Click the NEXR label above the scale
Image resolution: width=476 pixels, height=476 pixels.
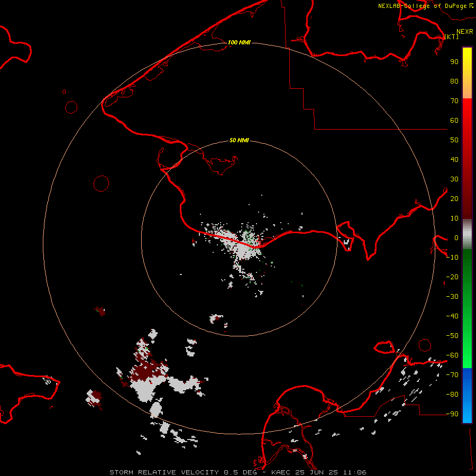[x=465, y=32]
